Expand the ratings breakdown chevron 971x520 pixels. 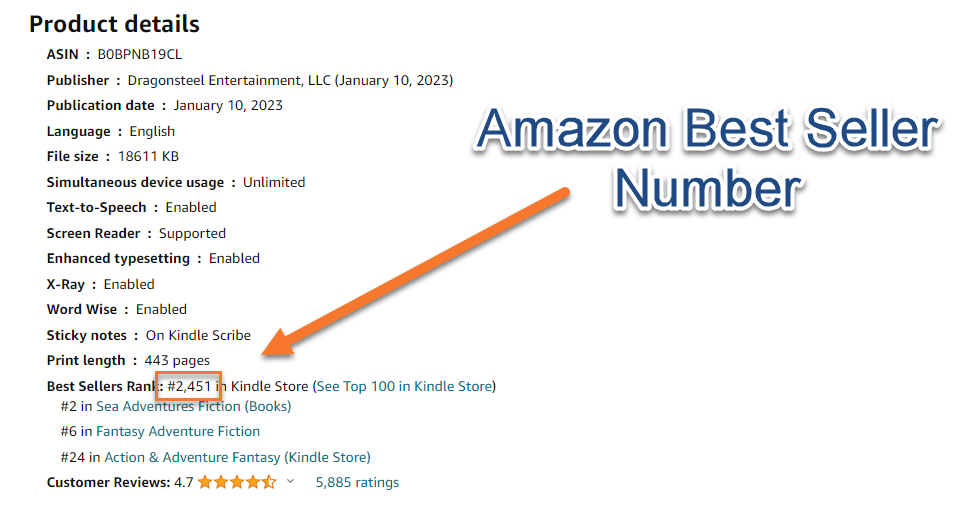291,482
